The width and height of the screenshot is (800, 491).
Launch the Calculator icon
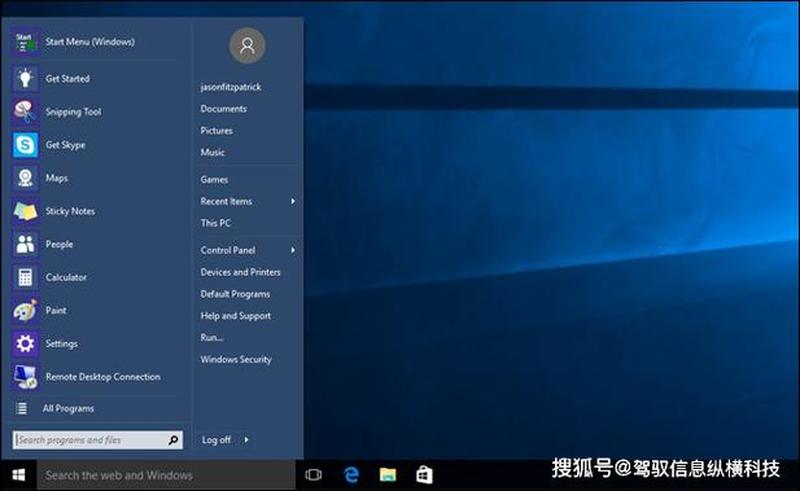pos(25,278)
